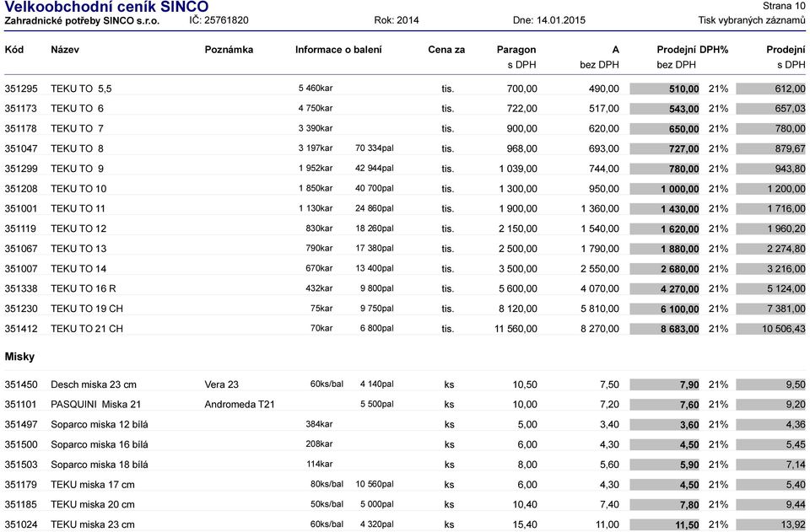Click product name 'TEKU miska 23 cm'
The image size is (810, 532).
point(93,524)
